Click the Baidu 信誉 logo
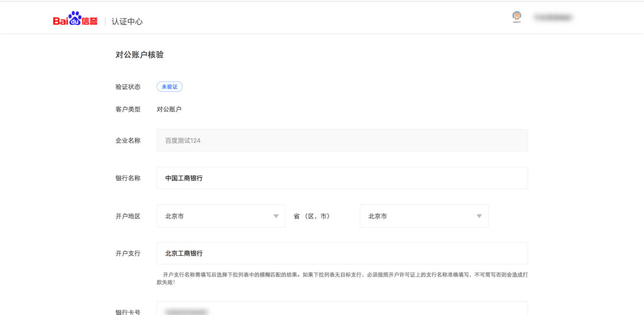The width and height of the screenshot is (644, 315). tap(75, 20)
